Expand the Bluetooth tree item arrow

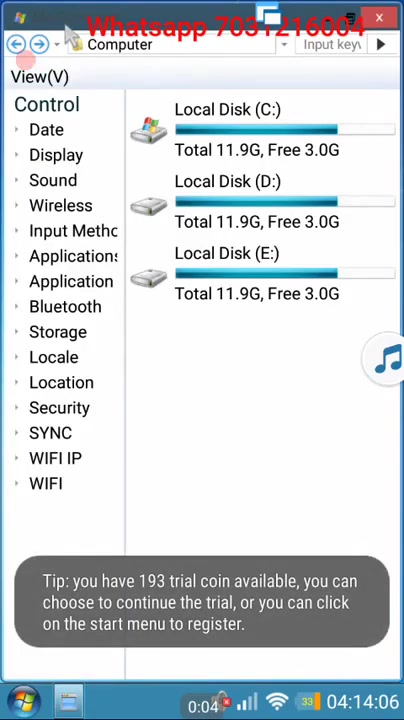pyautogui.click(x=17, y=306)
